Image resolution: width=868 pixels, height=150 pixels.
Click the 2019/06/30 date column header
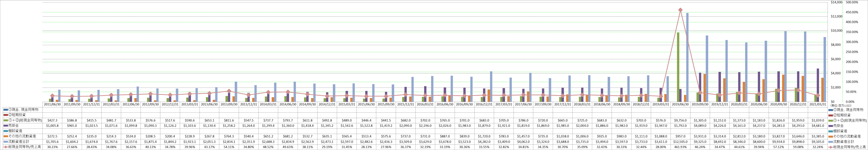tap(681, 104)
